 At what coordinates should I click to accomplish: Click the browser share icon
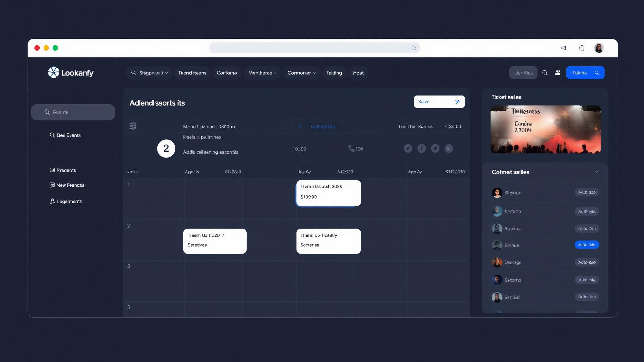click(x=582, y=48)
